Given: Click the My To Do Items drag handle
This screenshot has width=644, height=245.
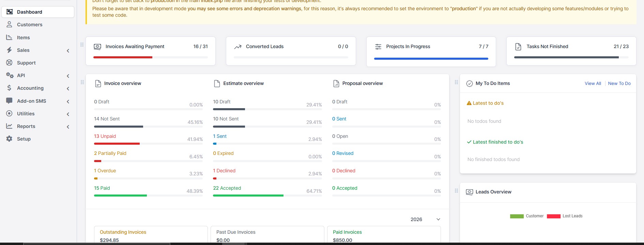Looking at the screenshot, I should (x=456, y=82).
